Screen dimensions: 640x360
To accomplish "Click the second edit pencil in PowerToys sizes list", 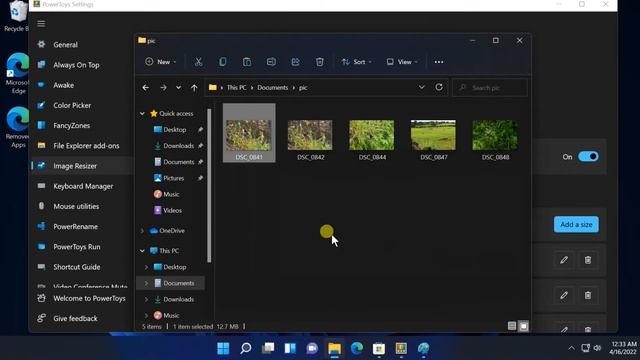I will 564,295.
